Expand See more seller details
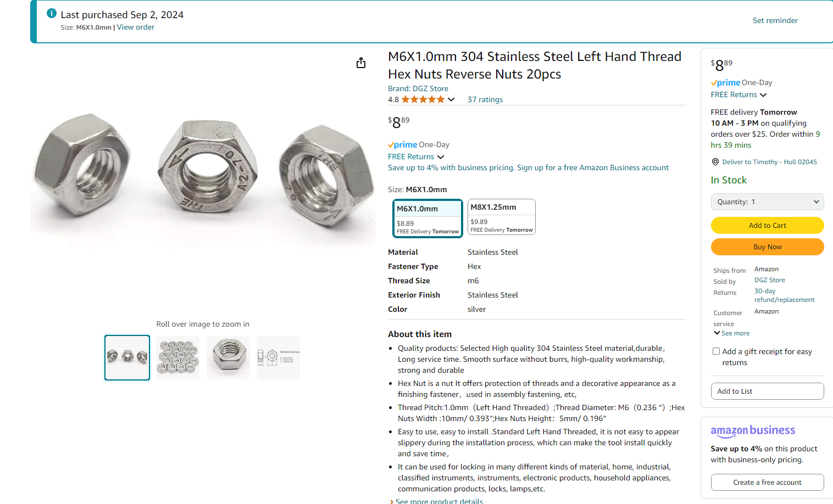833x504 pixels. 731,333
